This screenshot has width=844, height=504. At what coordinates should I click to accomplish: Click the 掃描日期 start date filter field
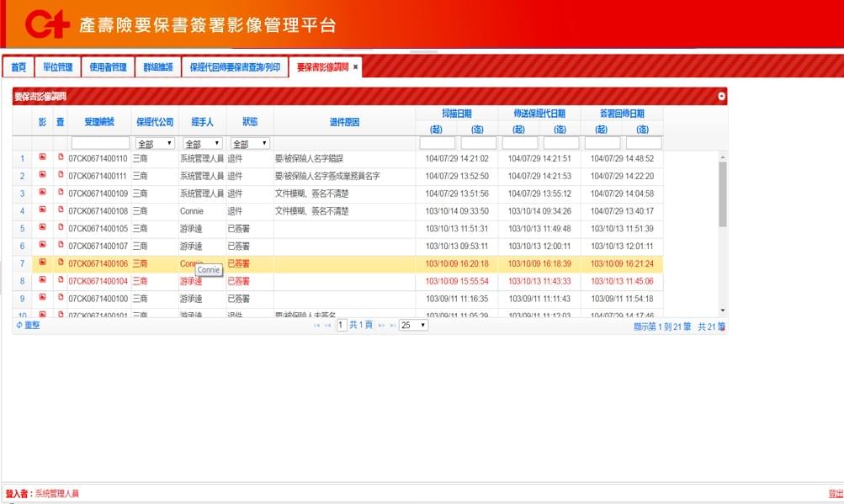pyautogui.click(x=437, y=143)
